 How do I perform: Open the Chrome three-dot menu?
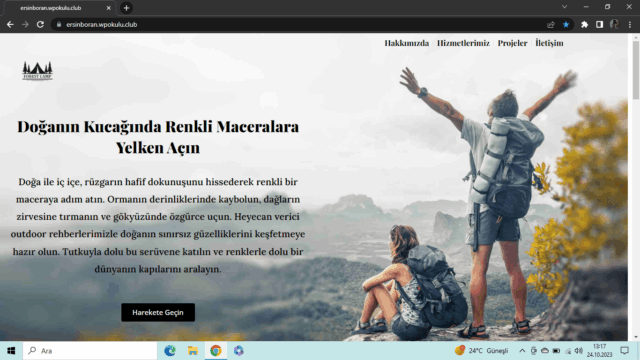630,24
